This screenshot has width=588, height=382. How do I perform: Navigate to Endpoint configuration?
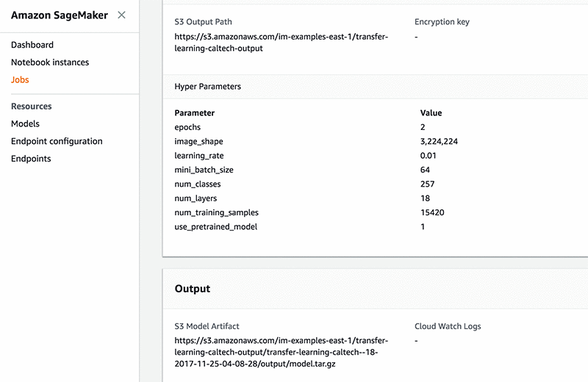coord(57,141)
